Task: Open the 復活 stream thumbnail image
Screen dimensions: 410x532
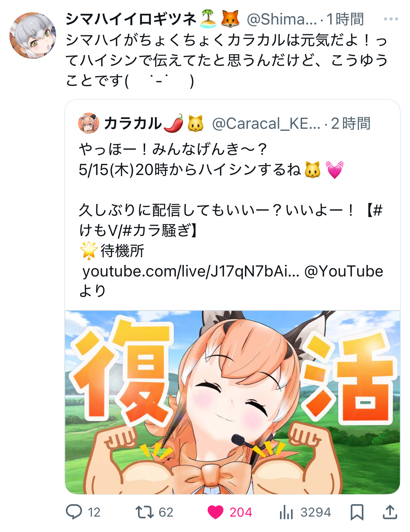Action: [x=232, y=402]
